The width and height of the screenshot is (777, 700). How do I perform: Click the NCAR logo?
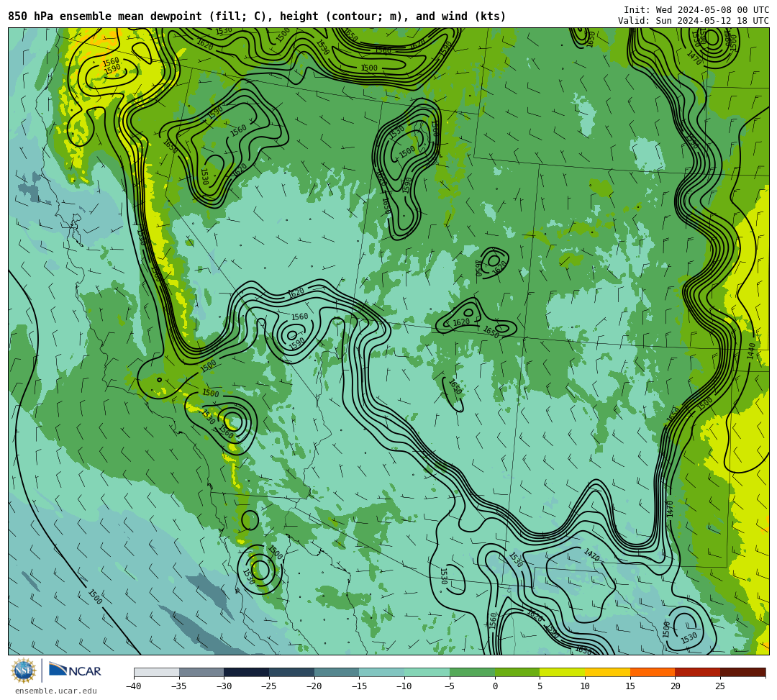pyautogui.click(x=76, y=671)
